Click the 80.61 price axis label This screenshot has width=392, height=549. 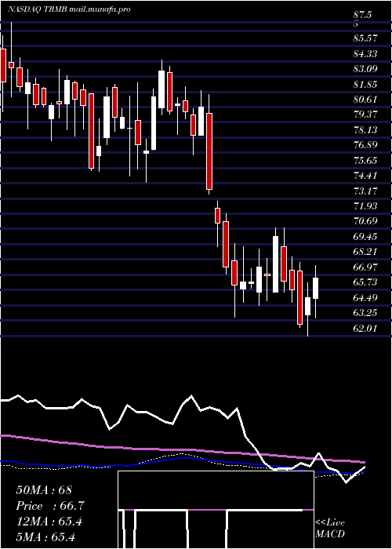365,99
